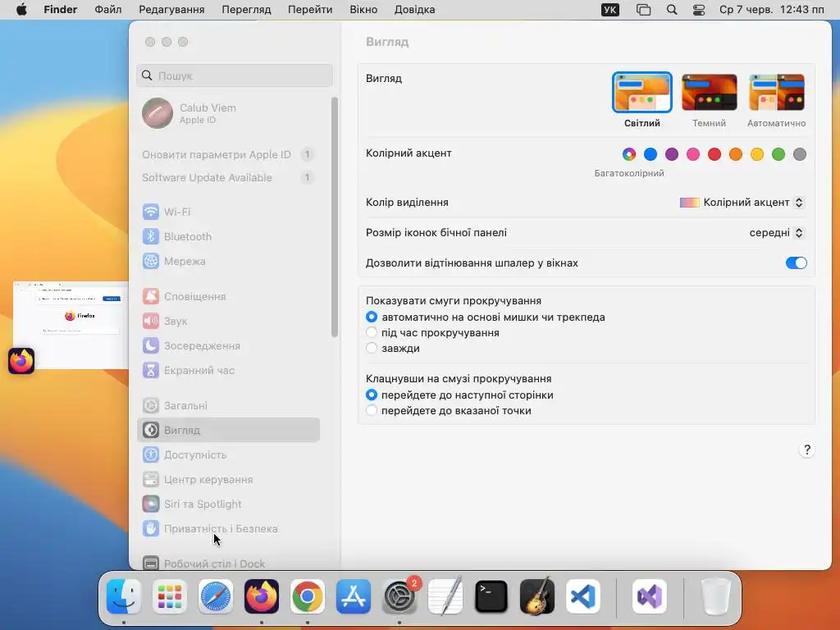This screenshot has height=630, width=840.
Task: Choose green accent color
Action: pos(778,154)
